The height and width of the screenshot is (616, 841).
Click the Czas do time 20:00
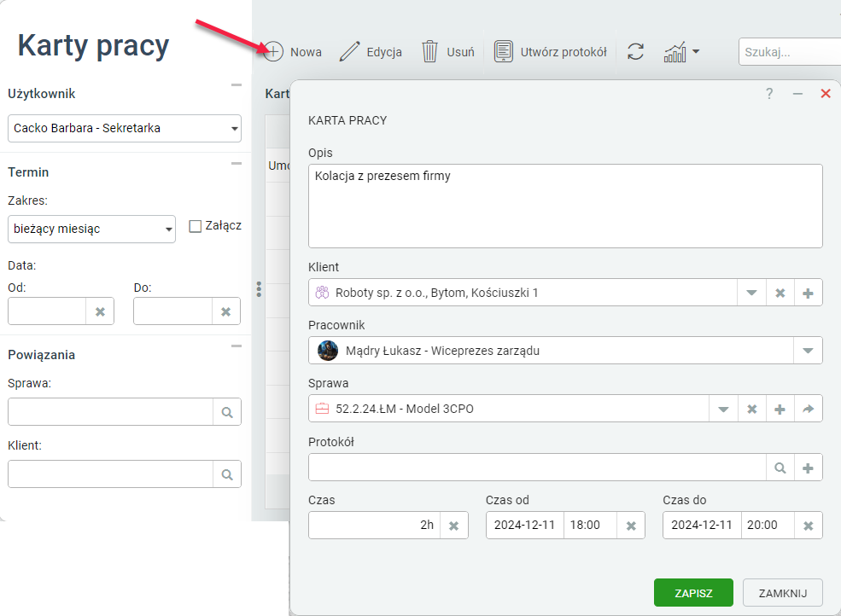[x=768, y=525]
